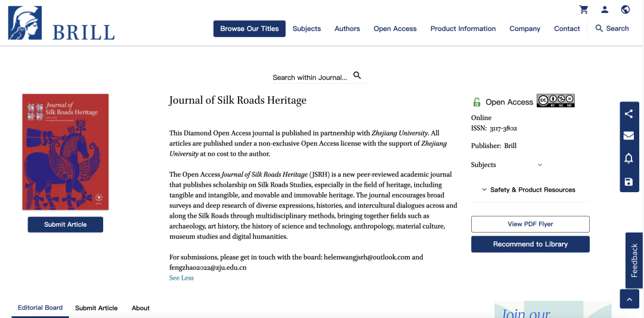Image resolution: width=644 pixels, height=318 pixels.
Task: Switch to the Submit Article tab
Action: click(96, 308)
